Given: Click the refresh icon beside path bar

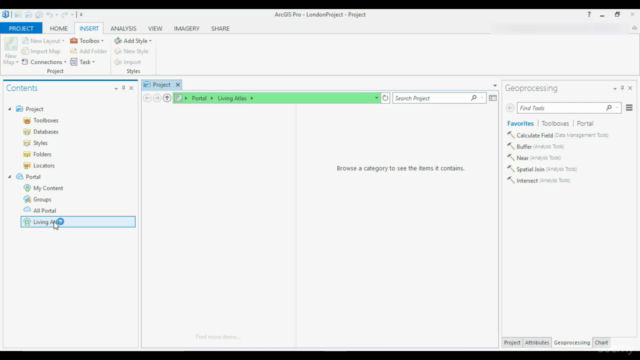Looking at the screenshot, I should (x=385, y=98).
